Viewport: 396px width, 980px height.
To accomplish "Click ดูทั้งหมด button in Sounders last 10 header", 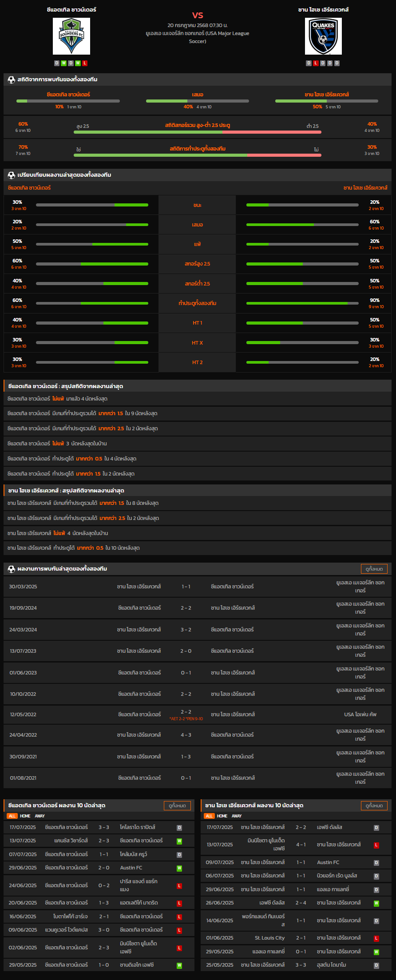I will coord(178,805).
